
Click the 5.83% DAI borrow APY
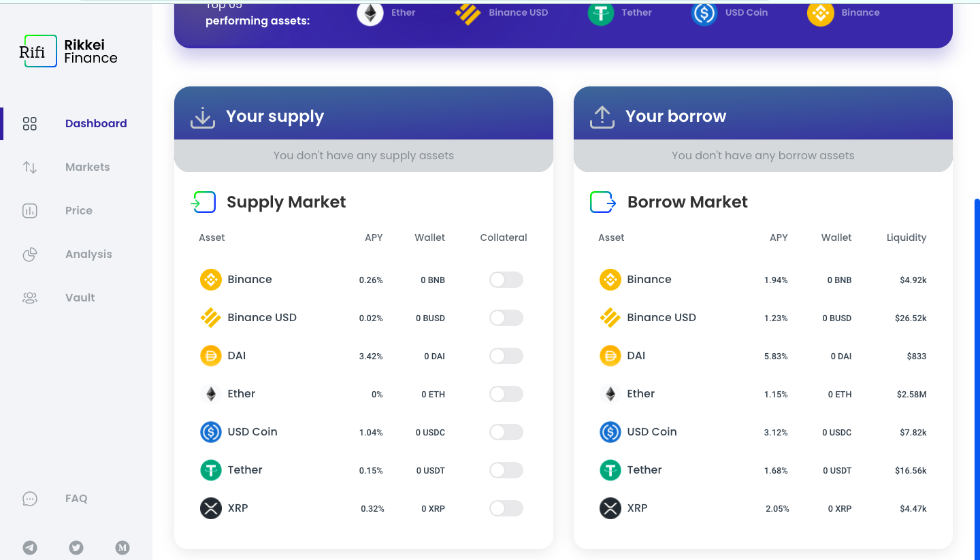[776, 357]
